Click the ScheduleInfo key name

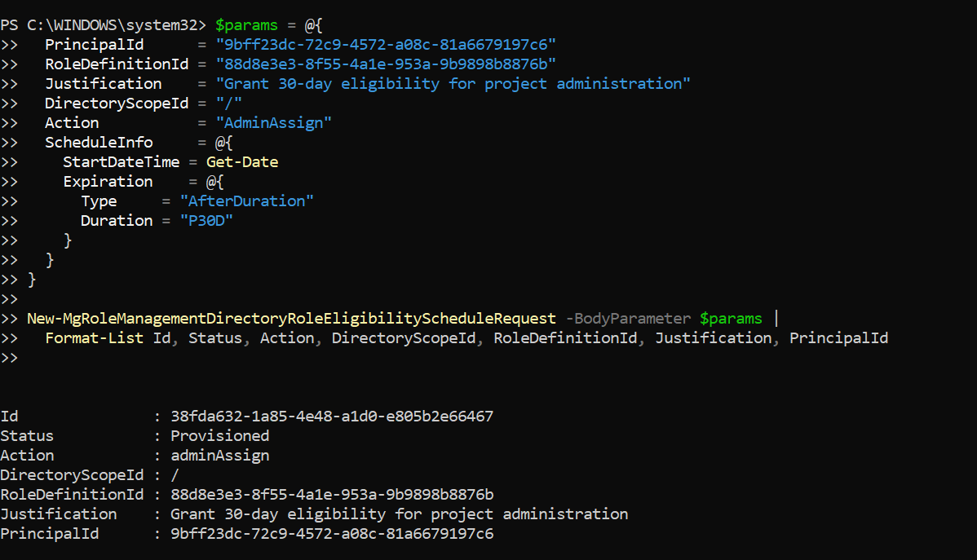[x=99, y=142]
